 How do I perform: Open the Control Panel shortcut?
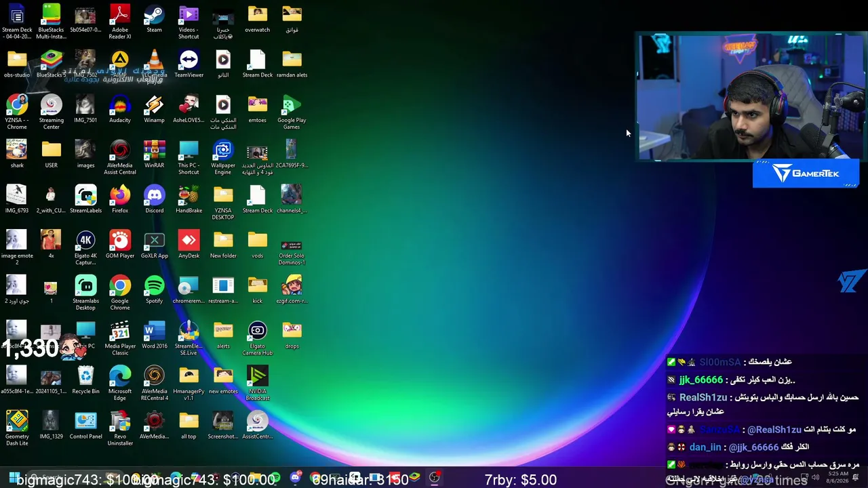click(85, 426)
